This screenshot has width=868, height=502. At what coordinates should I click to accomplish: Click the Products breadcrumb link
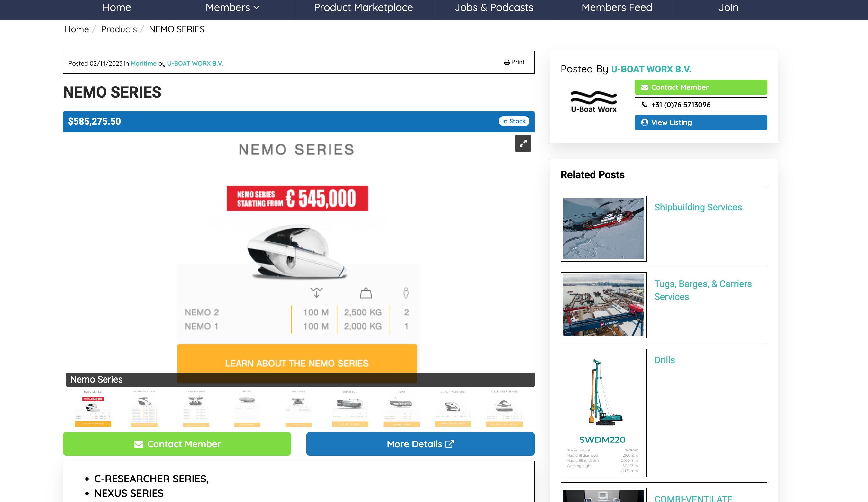[119, 29]
